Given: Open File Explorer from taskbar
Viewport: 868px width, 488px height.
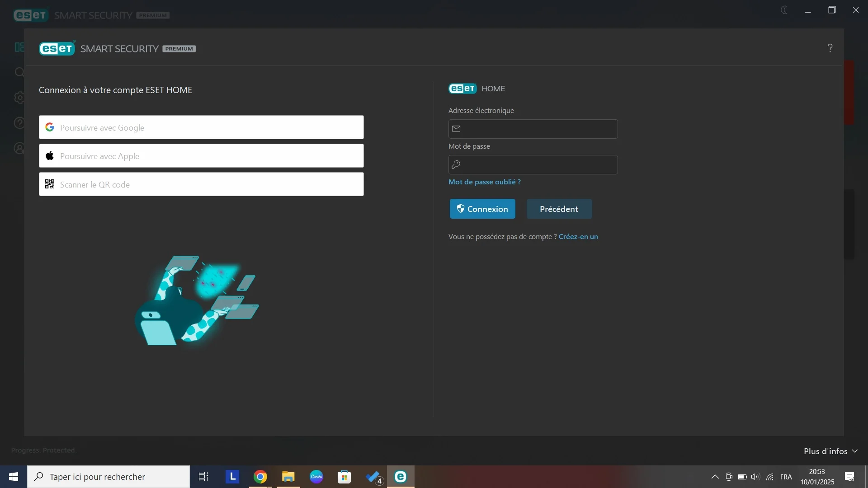Looking at the screenshot, I should point(288,477).
